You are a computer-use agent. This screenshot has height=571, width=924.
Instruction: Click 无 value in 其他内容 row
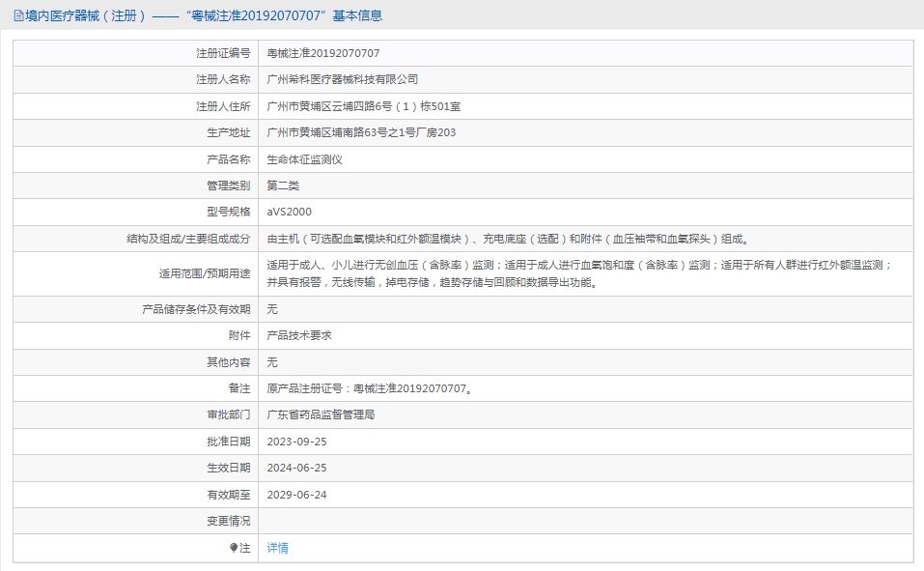coord(272,362)
